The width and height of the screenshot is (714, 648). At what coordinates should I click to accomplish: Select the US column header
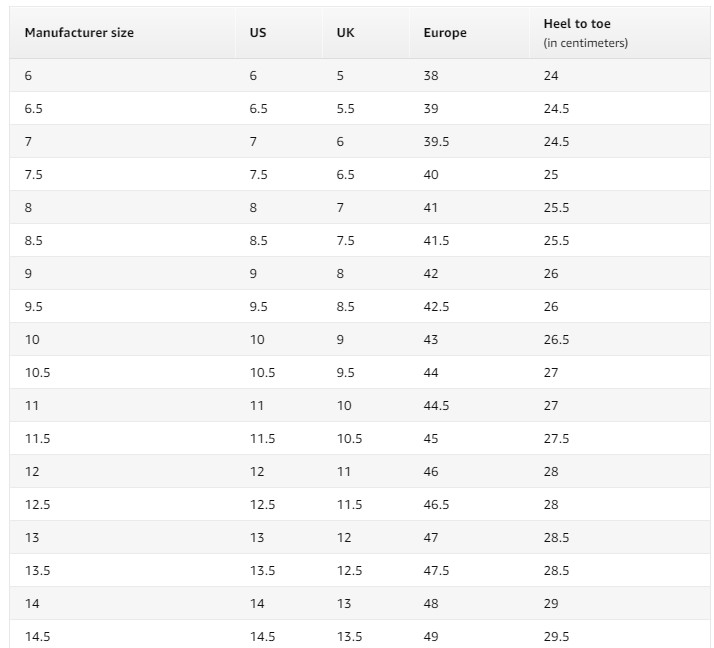click(258, 33)
